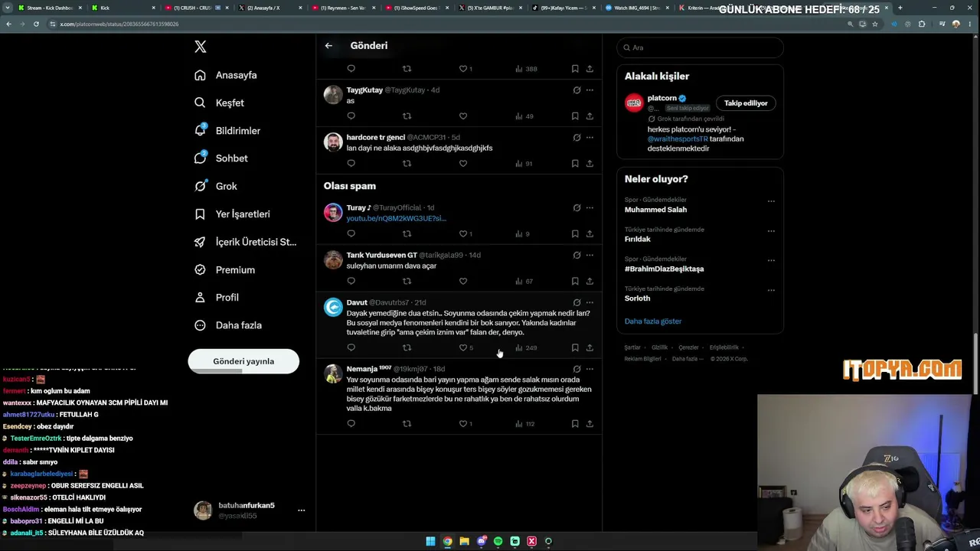The width and height of the screenshot is (980, 551).
Task: Open more options for TaygKutay's post
Action: 590,90
